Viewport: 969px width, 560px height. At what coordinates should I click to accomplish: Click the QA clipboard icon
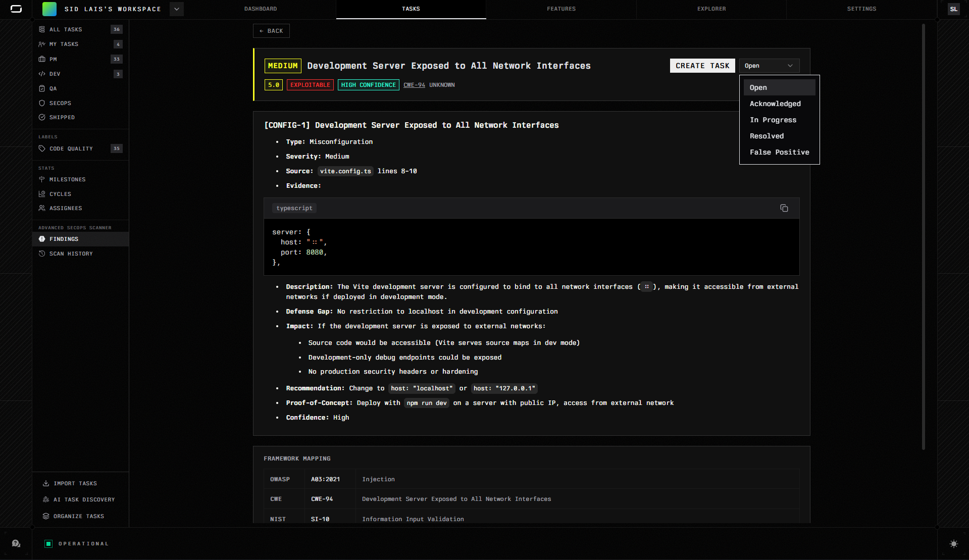coord(42,88)
